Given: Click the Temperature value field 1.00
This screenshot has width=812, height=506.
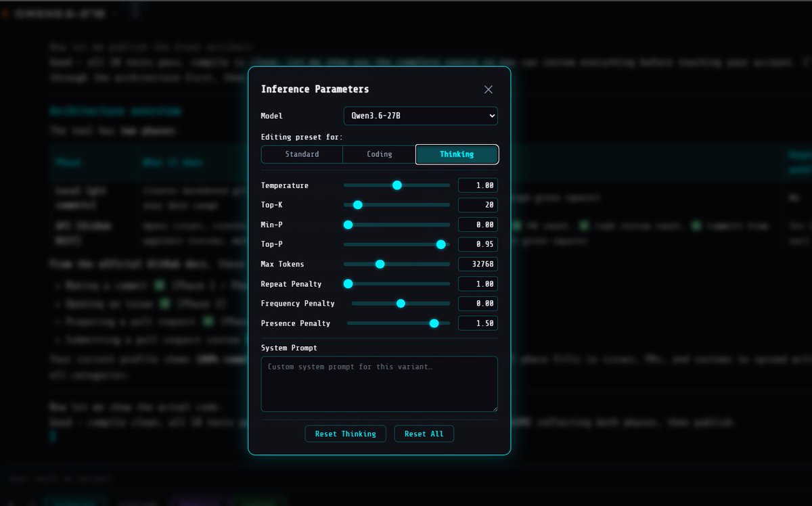Looking at the screenshot, I should coord(478,185).
